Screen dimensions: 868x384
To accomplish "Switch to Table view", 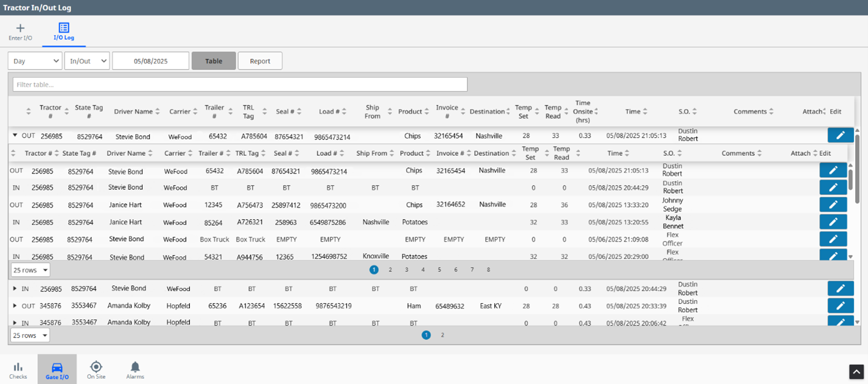I will click(214, 61).
